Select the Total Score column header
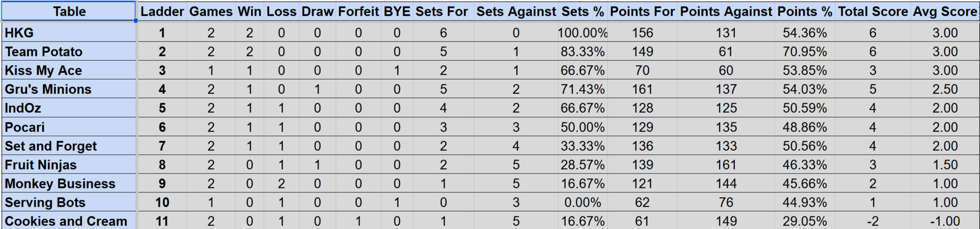 [872, 11]
